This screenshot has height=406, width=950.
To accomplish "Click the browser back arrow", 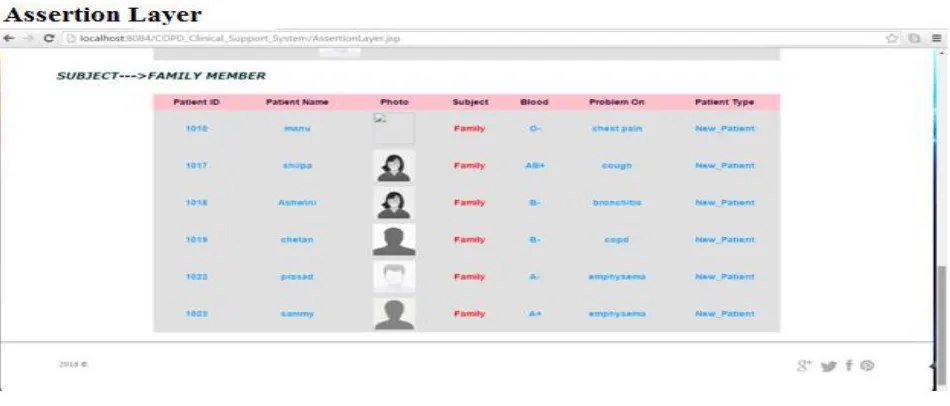I will (8, 38).
